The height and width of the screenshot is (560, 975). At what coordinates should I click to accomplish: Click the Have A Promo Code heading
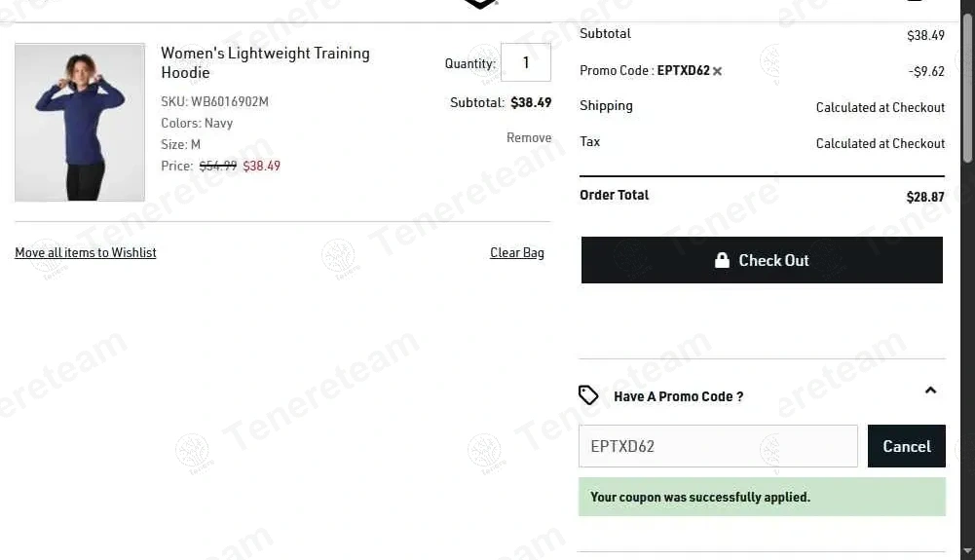click(678, 396)
